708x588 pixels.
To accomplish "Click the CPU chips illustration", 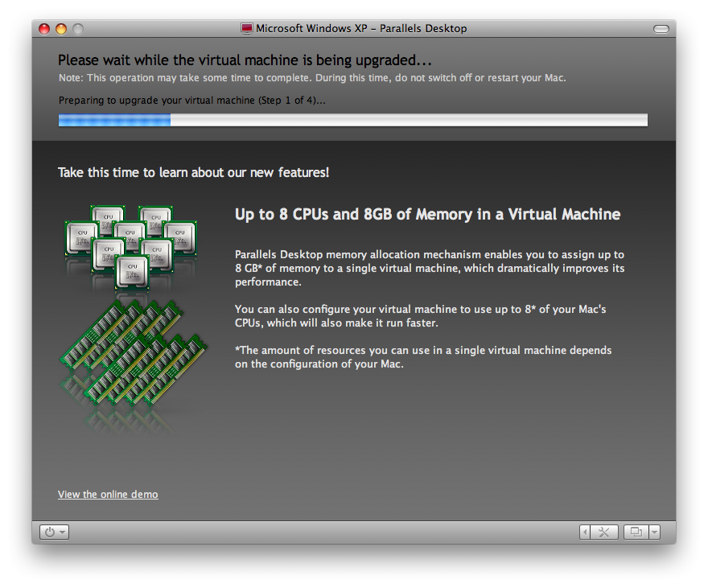I will tap(131, 246).
